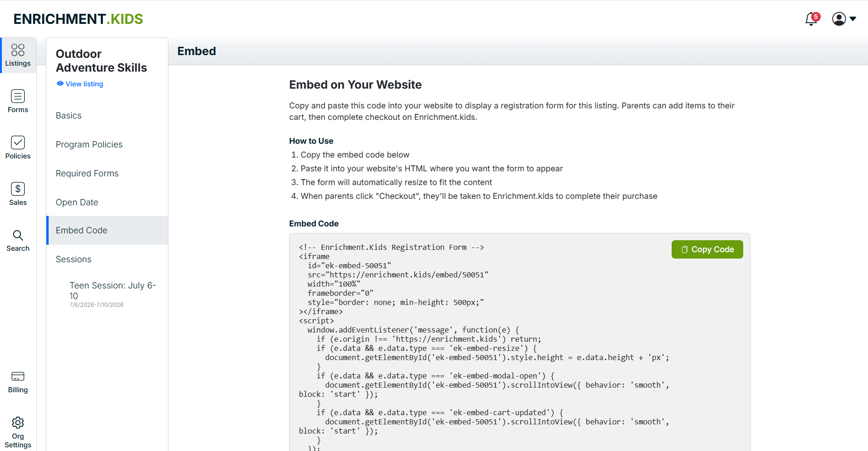This screenshot has height=451, width=868.
Task: Click the 7/6/2026-7/10/2026 session date
Action: 96,305
